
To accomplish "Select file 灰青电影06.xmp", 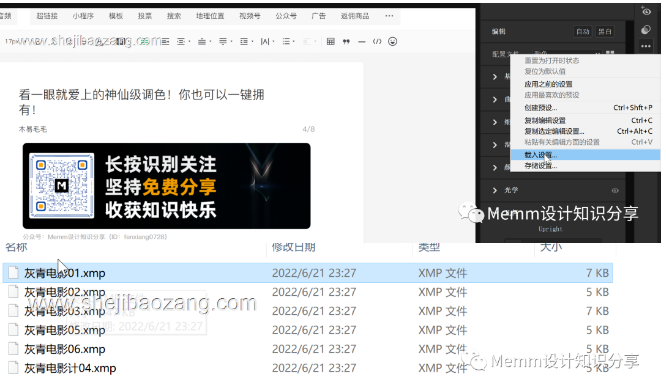I will pos(308,349).
